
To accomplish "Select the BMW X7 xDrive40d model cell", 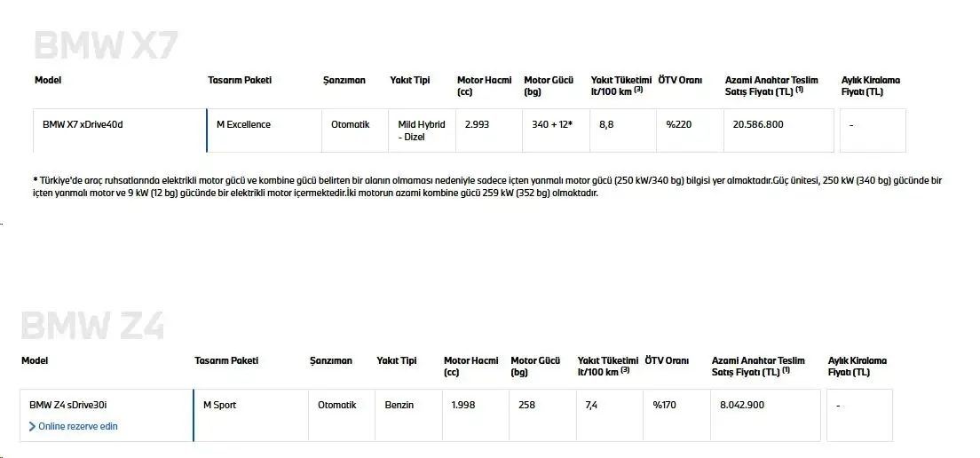I will pos(119,130).
